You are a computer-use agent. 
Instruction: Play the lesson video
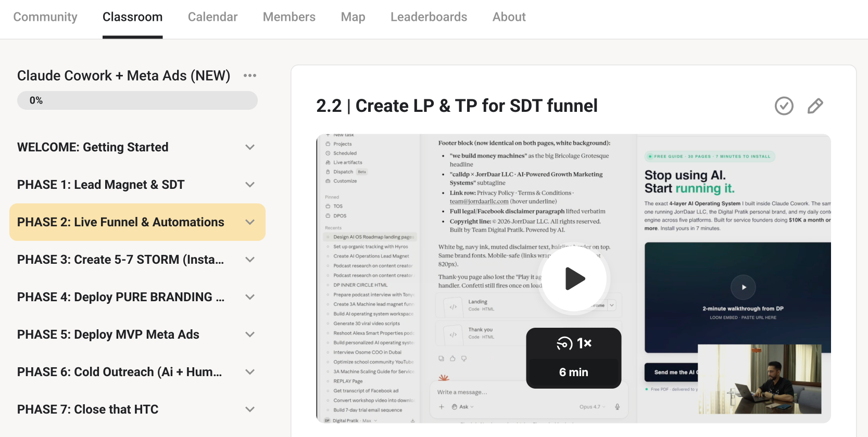point(574,278)
